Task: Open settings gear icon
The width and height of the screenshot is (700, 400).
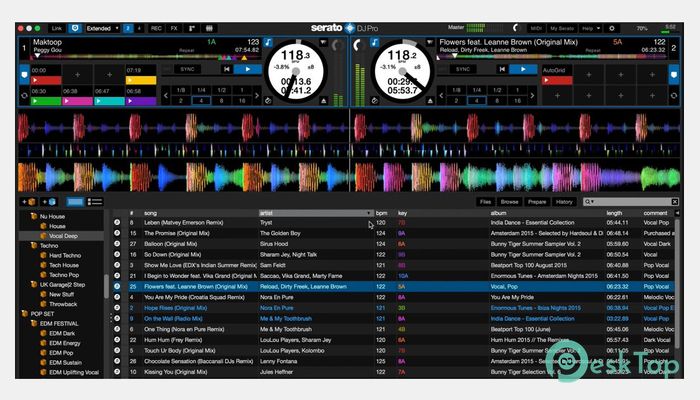Action: tap(612, 28)
